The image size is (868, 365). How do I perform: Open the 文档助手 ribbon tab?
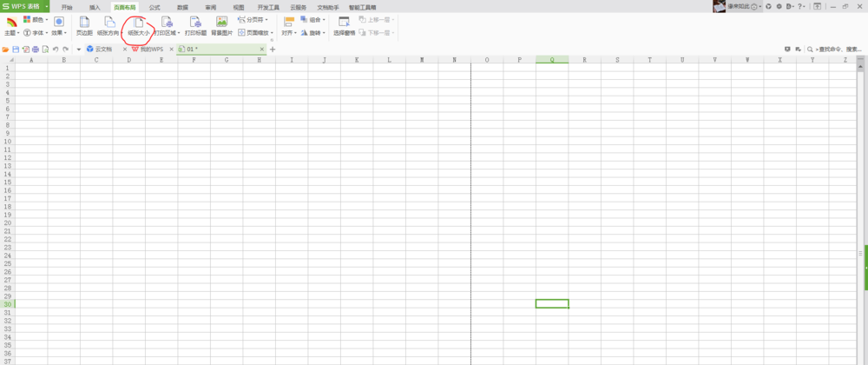[x=328, y=7]
